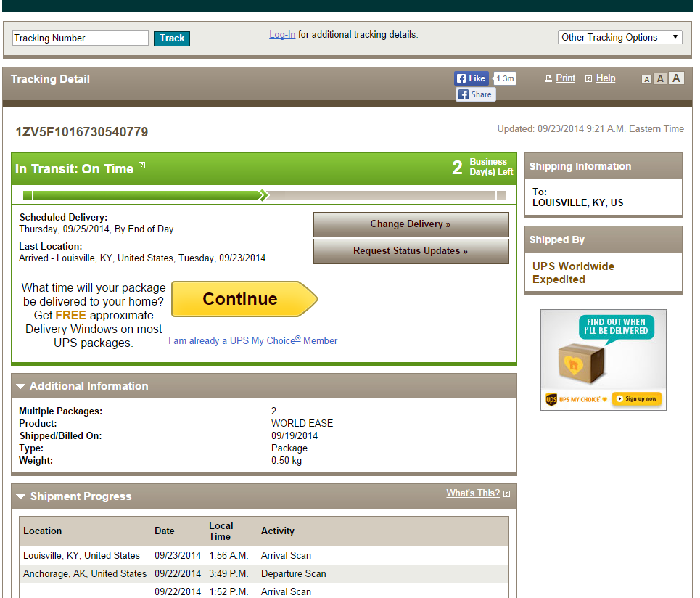Click the Tracking Number input field

click(x=81, y=38)
